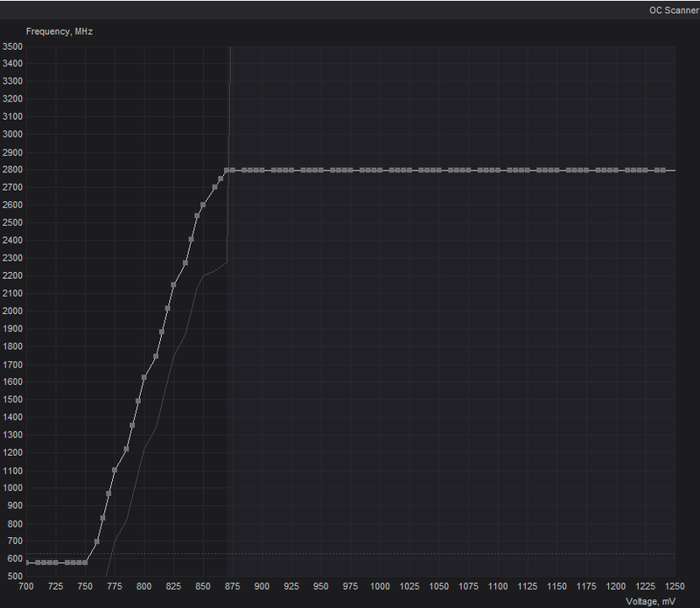The image size is (700, 608).
Task: Select the curve point at 815 mV
Action: pyautogui.click(x=162, y=332)
